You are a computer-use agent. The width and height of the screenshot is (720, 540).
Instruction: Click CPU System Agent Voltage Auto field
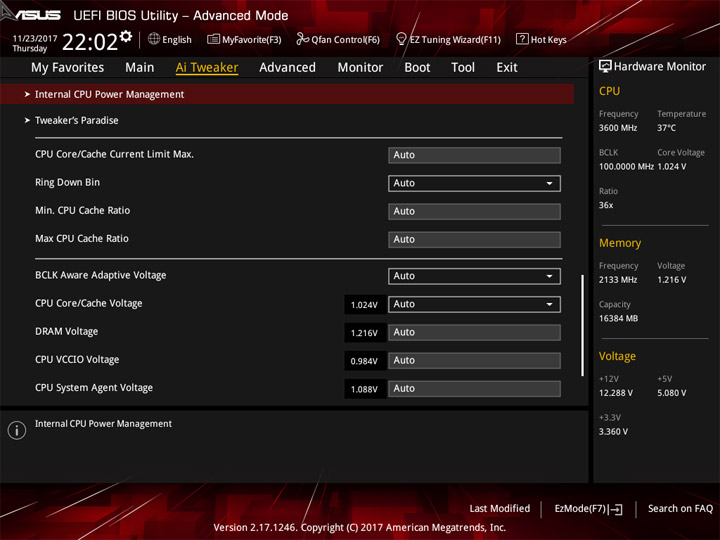(474, 388)
